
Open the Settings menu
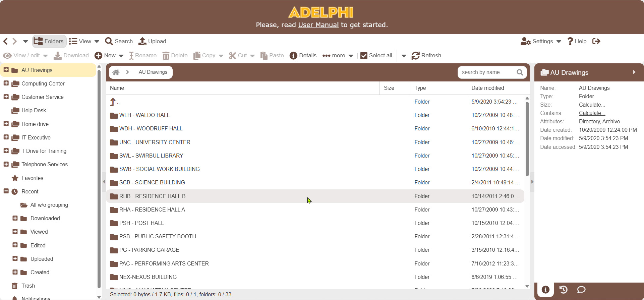[541, 41]
